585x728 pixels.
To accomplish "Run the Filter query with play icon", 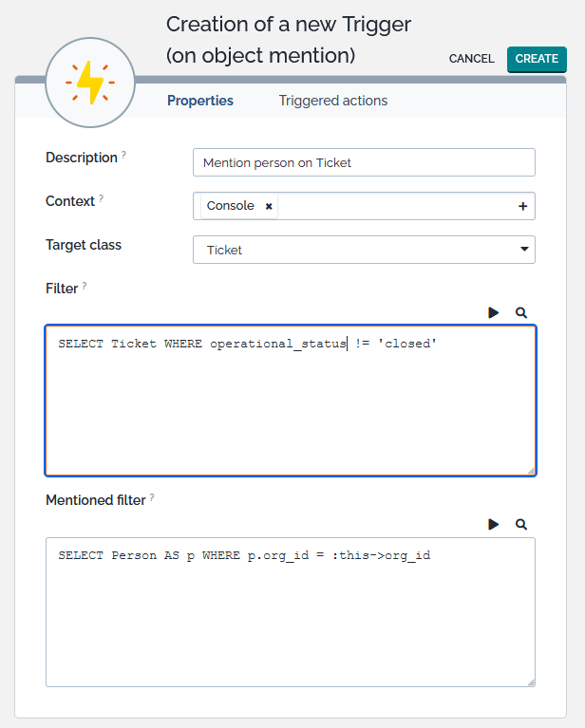I will pos(494,312).
